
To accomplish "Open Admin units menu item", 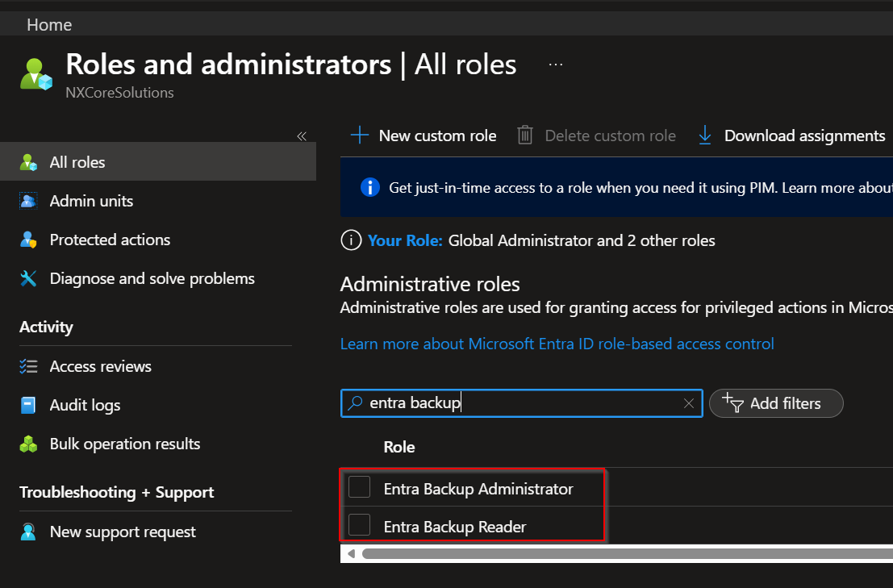I will 91,201.
